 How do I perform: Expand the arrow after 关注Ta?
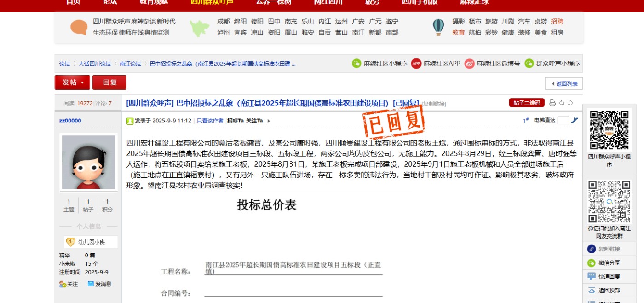[x=269, y=121]
